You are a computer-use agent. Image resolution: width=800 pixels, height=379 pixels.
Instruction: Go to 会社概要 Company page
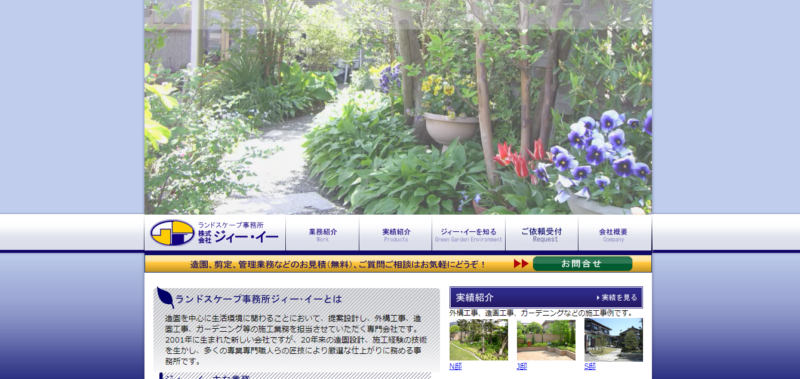point(614,234)
